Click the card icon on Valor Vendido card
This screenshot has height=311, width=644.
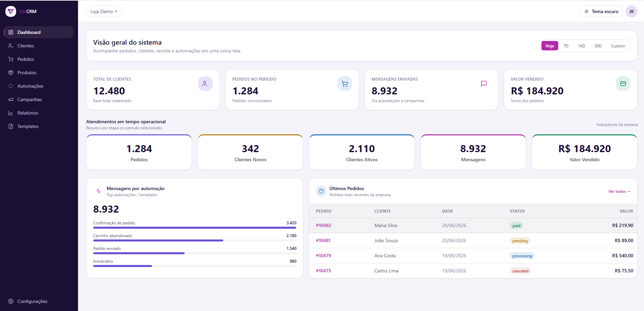(623, 84)
